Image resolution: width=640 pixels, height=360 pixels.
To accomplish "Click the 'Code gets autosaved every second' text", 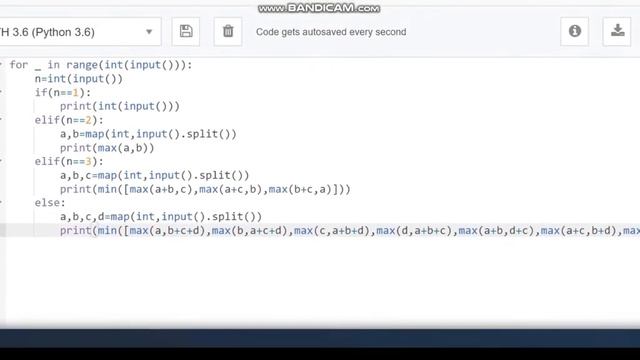I will [331, 32].
